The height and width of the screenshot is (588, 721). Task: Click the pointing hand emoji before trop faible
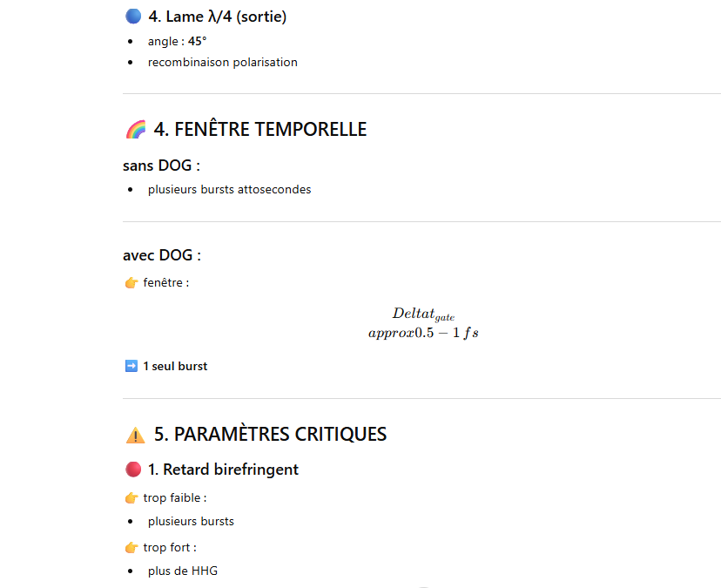click(131, 497)
